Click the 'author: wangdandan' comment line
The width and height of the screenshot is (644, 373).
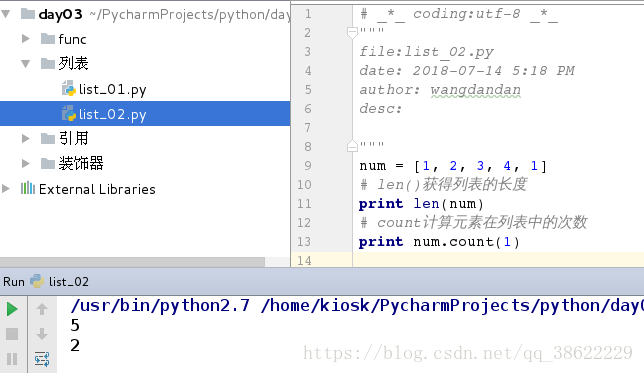pos(440,90)
